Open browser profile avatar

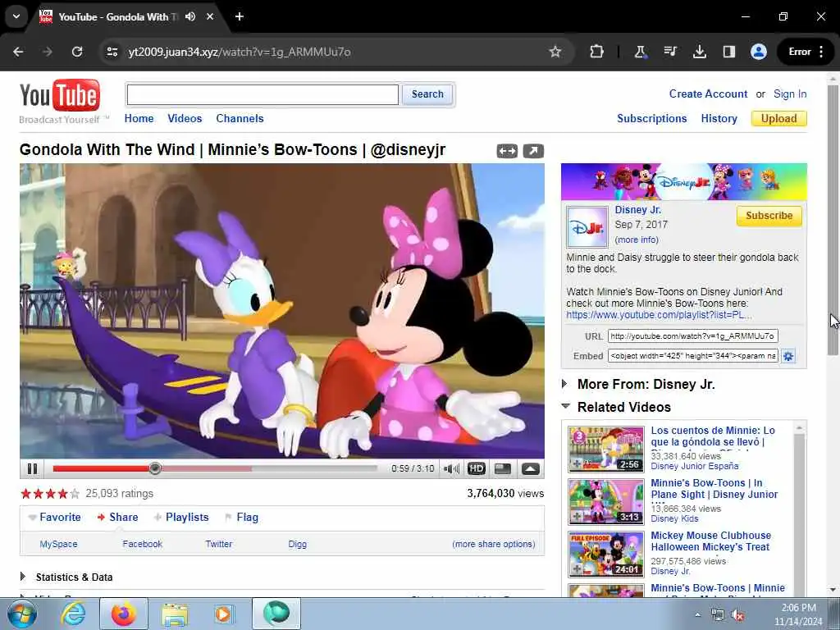(758, 52)
